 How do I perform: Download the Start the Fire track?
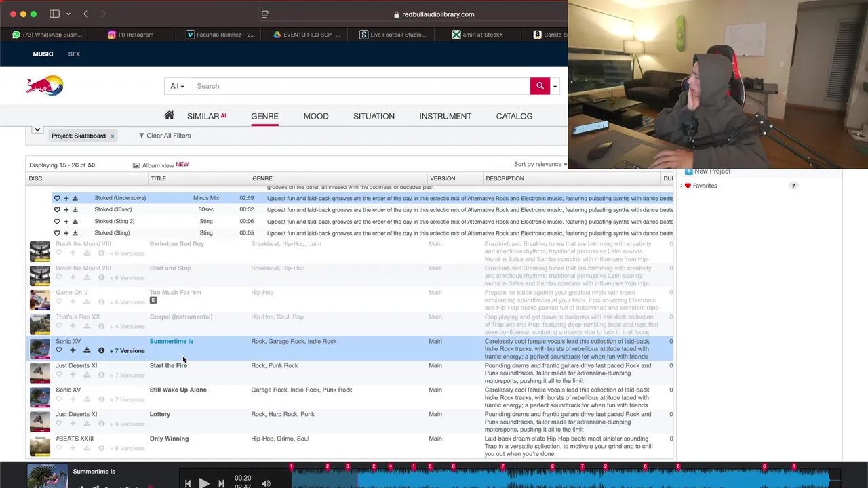pyautogui.click(x=87, y=375)
